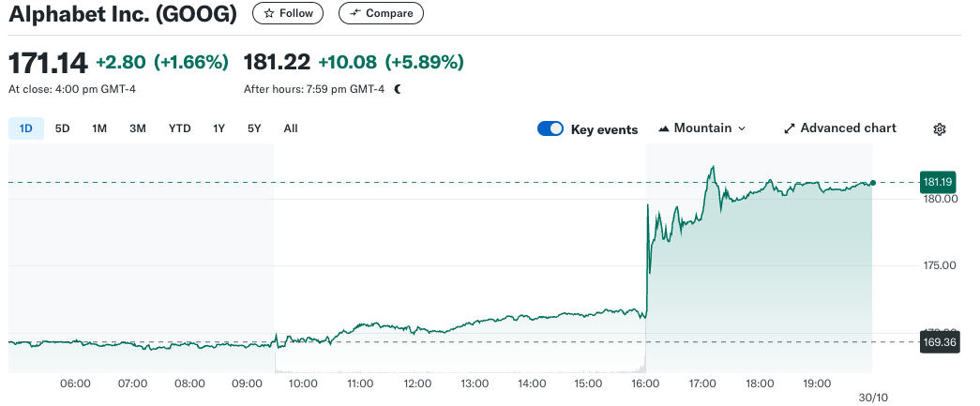
Task: Click the after-hours price 181.22
Action: [277, 63]
